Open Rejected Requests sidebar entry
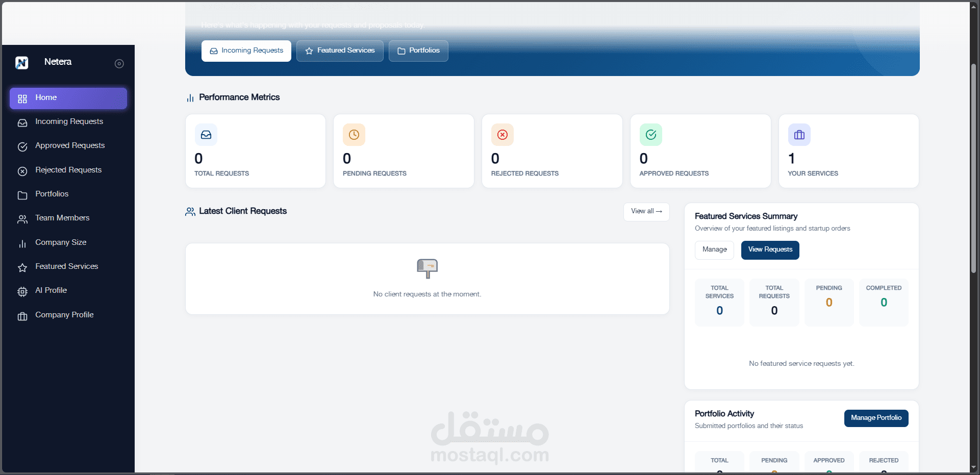This screenshot has height=475, width=980. [68, 170]
